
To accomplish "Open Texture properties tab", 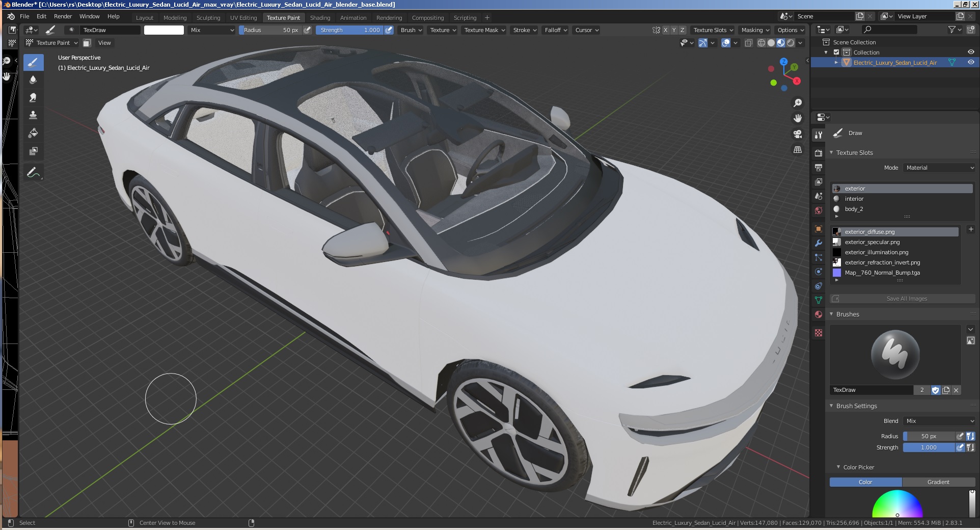I will tap(819, 333).
